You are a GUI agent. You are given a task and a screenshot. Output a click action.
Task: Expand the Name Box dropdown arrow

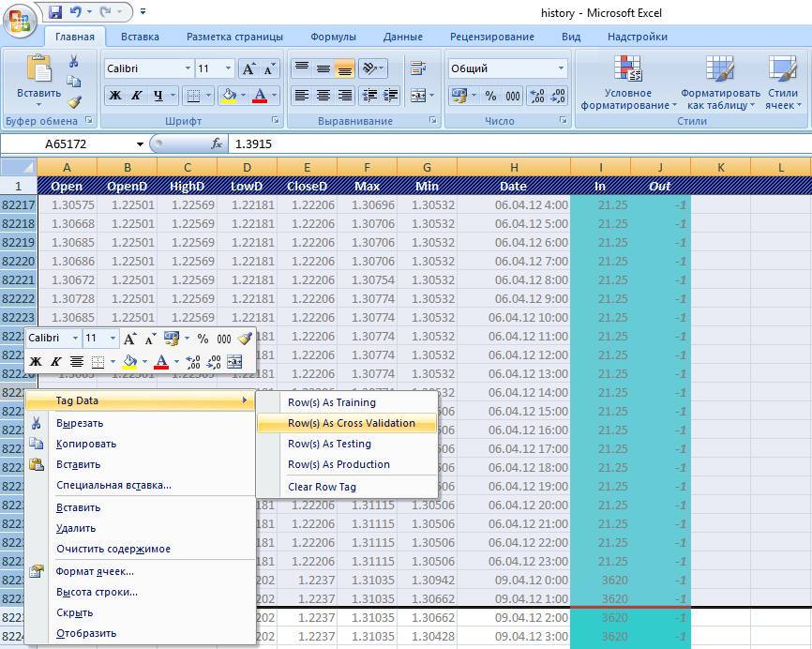tap(140, 144)
